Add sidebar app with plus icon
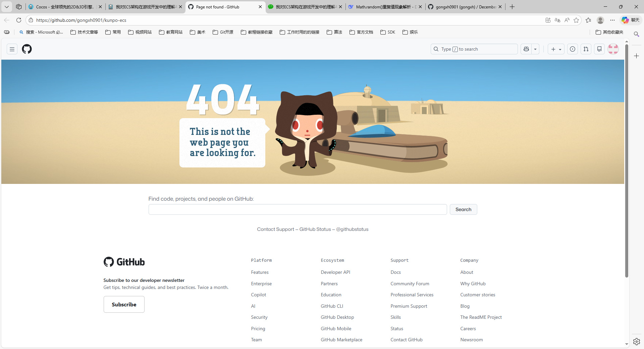 [x=636, y=56]
